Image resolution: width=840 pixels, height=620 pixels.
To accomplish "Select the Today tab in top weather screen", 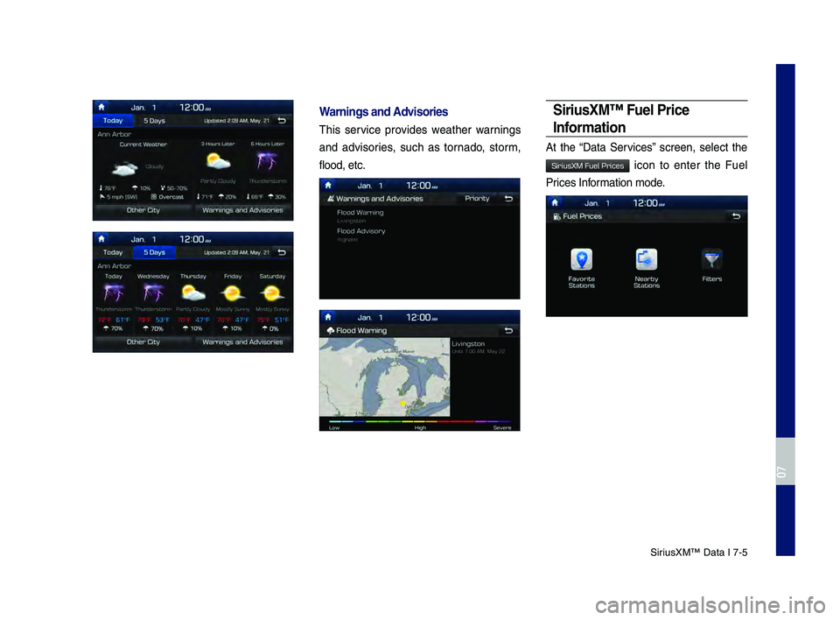I will (x=113, y=121).
